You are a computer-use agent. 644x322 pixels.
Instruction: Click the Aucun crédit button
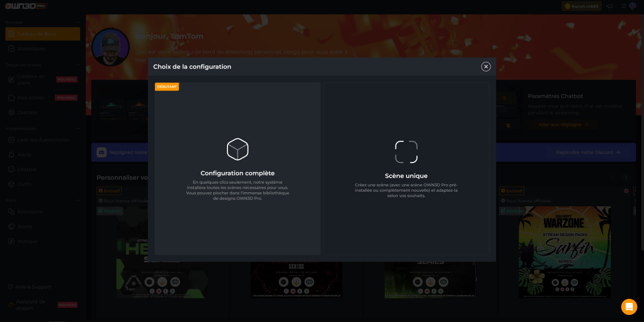click(582, 6)
